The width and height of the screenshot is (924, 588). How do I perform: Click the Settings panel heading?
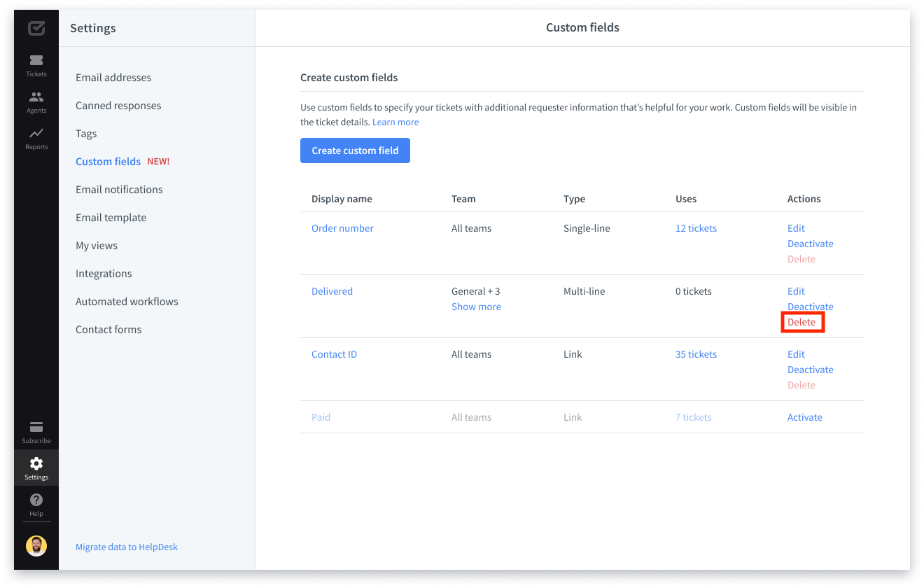point(93,28)
